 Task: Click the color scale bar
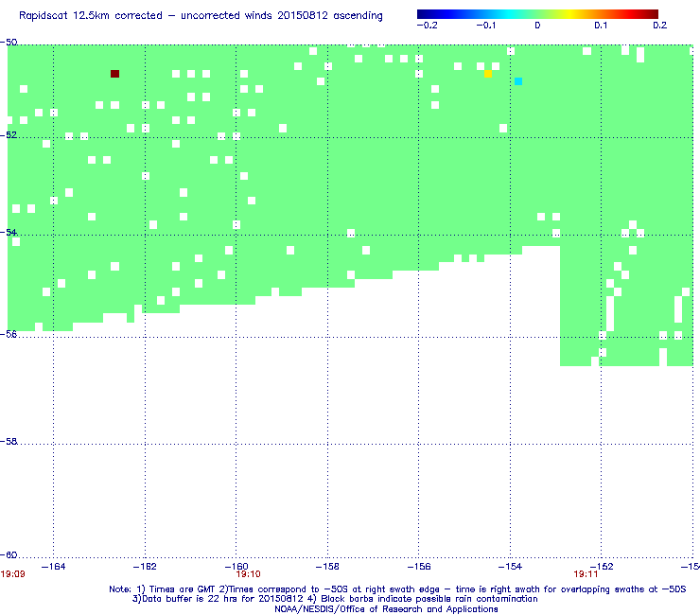pyautogui.click(x=537, y=14)
